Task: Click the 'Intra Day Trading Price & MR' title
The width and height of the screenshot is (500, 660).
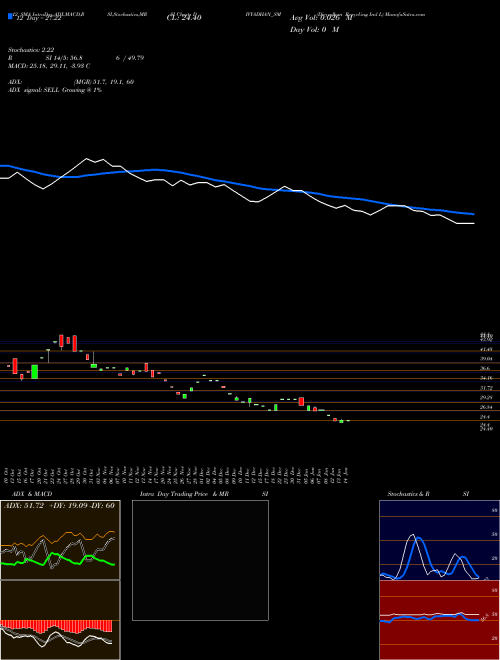Action: [185, 494]
